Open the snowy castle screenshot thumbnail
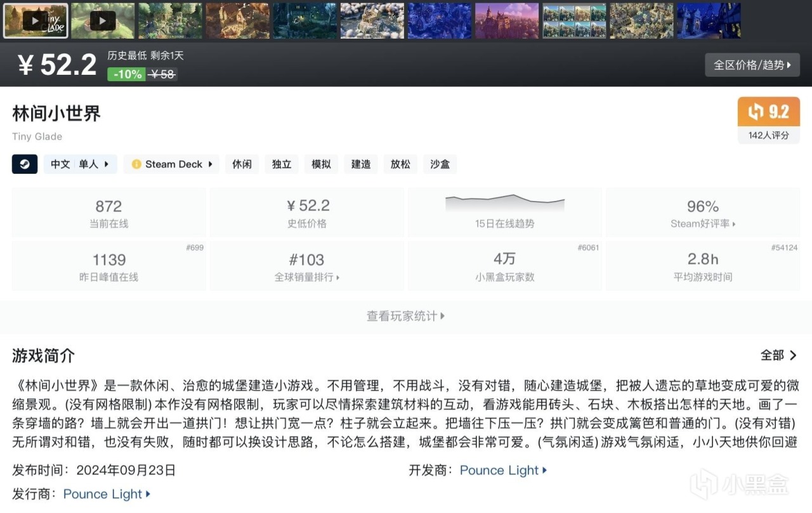The image size is (812, 513). coord(372,20)
